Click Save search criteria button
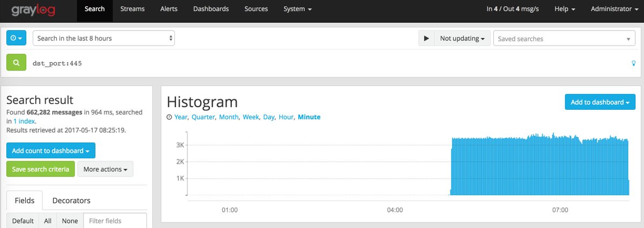Viewport: 644px width, 228px height. point(41,169)
